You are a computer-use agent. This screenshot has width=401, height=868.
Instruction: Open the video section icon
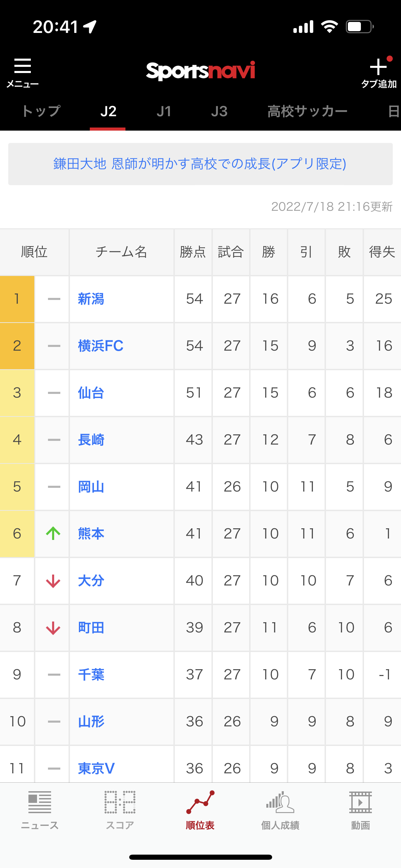360,802
